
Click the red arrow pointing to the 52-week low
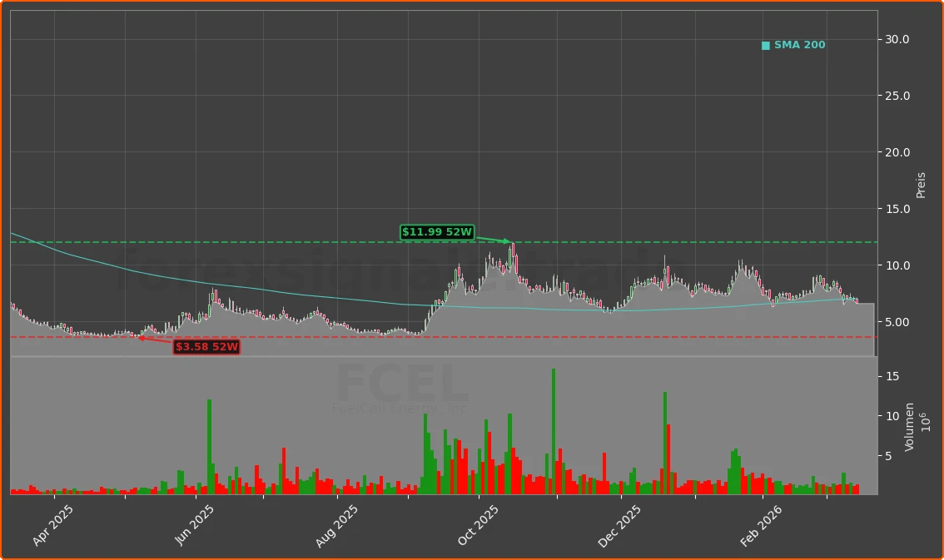(155, 339)
